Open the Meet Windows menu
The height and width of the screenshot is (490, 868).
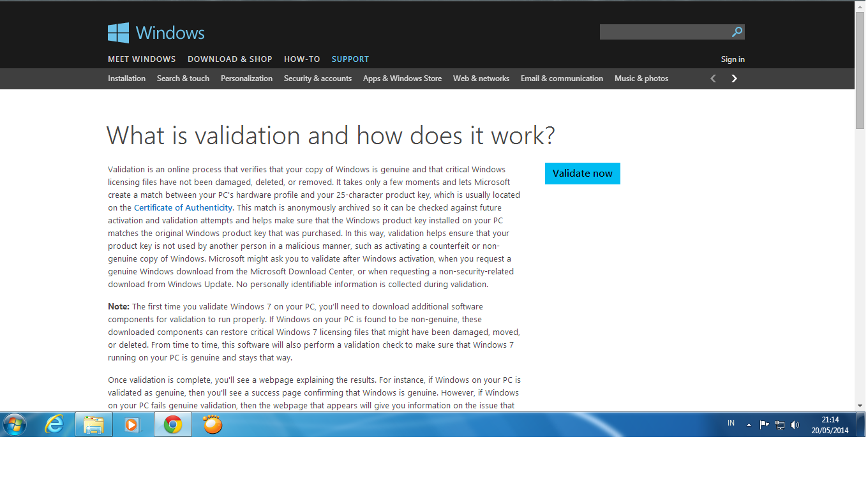click(x=142, y=59)
